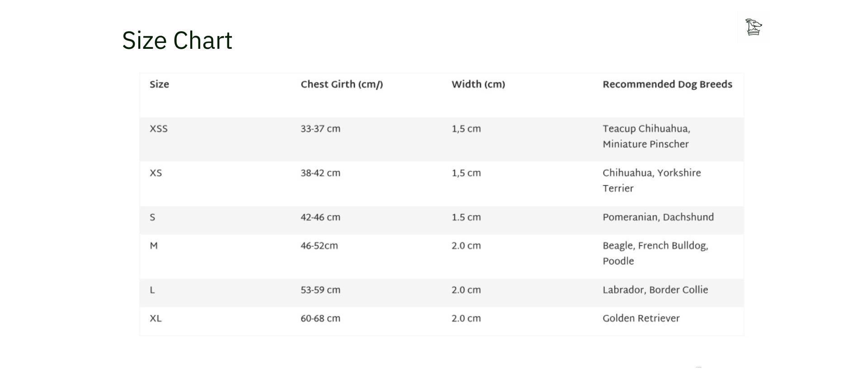Click the greyhound logo icon

pos(753,27)
